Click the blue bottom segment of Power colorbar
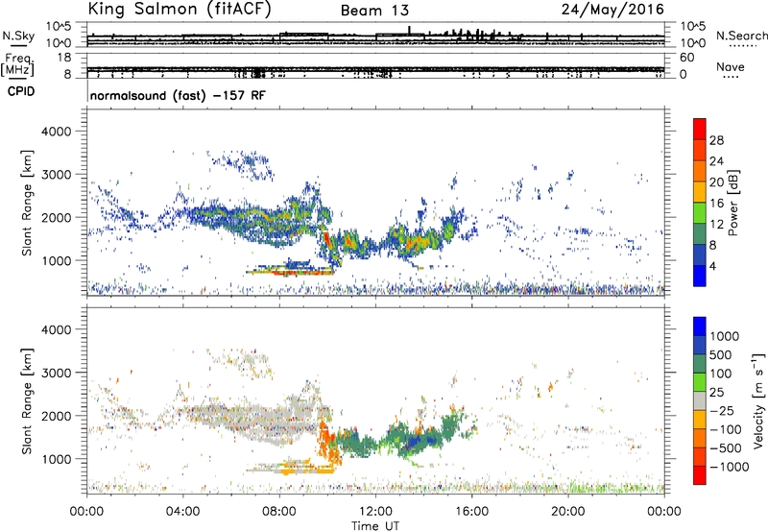This screenshot has height=532, width=768. click(x=700, y=276)
